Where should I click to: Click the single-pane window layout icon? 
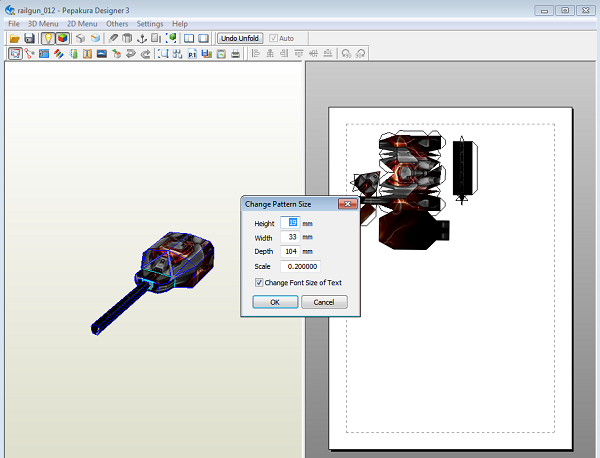pos(203,38)
